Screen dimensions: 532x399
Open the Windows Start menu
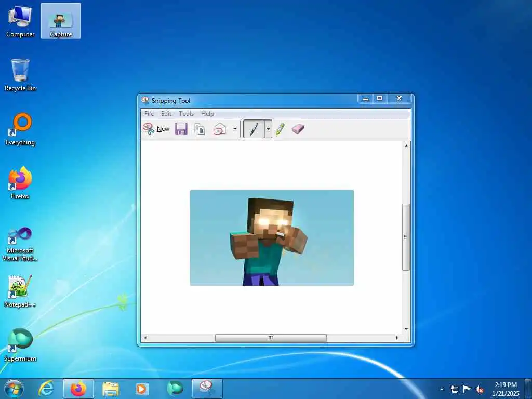[14, 389]
